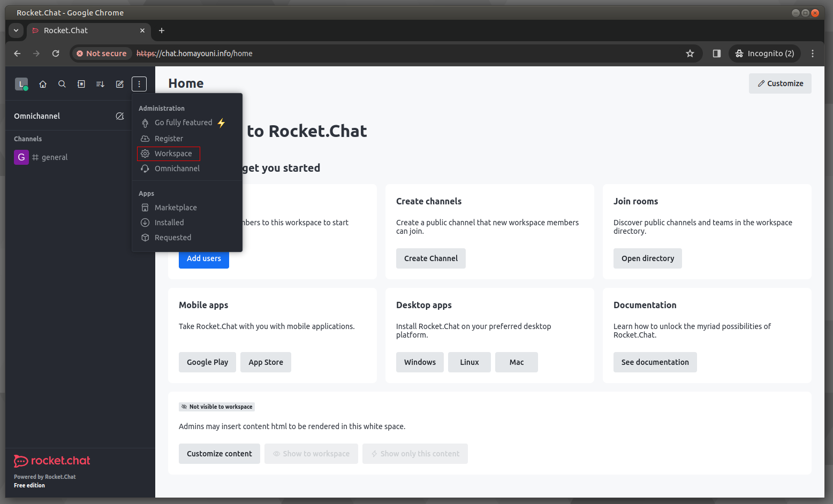Close the Rocket.Chat browser tab
The height and width of the screenshot is (504, 833).
[x=142, y=30]
